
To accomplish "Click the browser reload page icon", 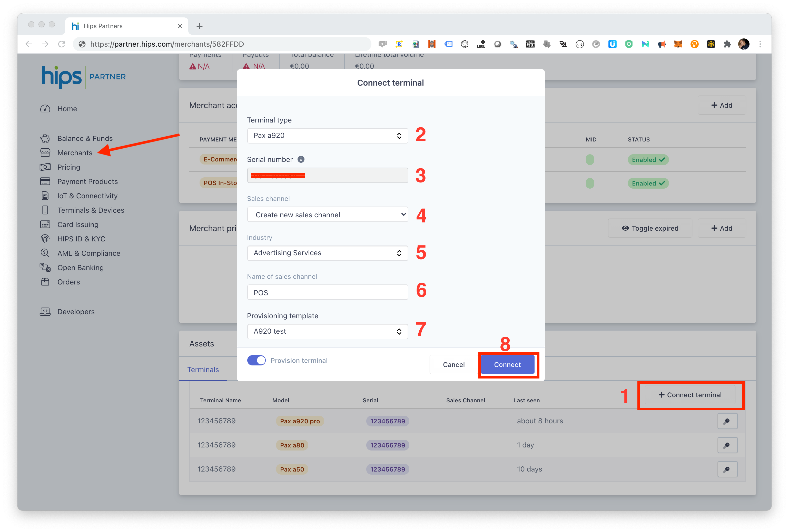I will [x=62, y=44].
